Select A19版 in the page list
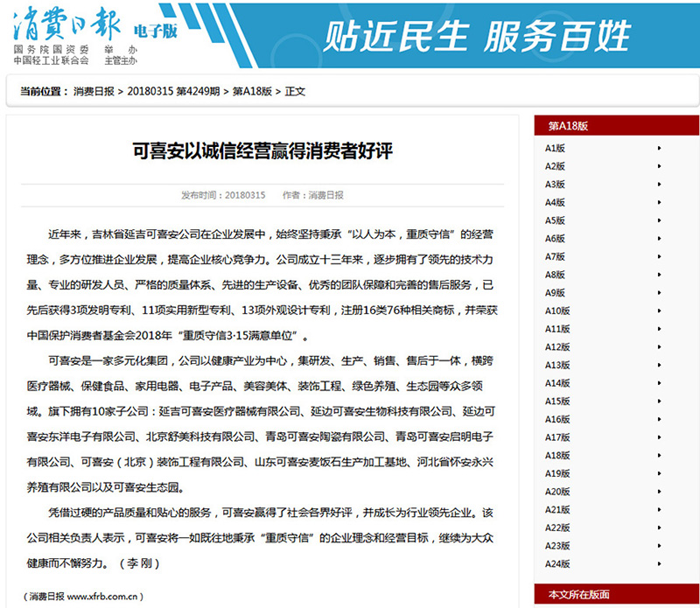This screenshot has width=700, height=608. point(557,473)
